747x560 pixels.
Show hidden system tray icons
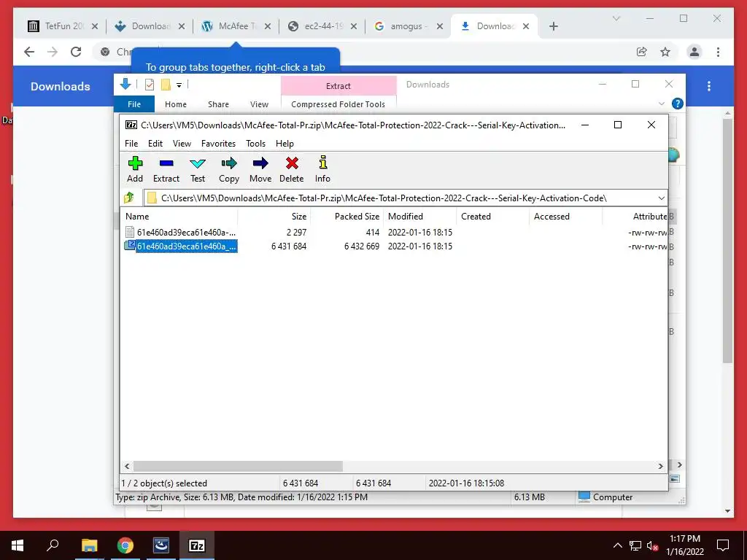coord(617,545)
